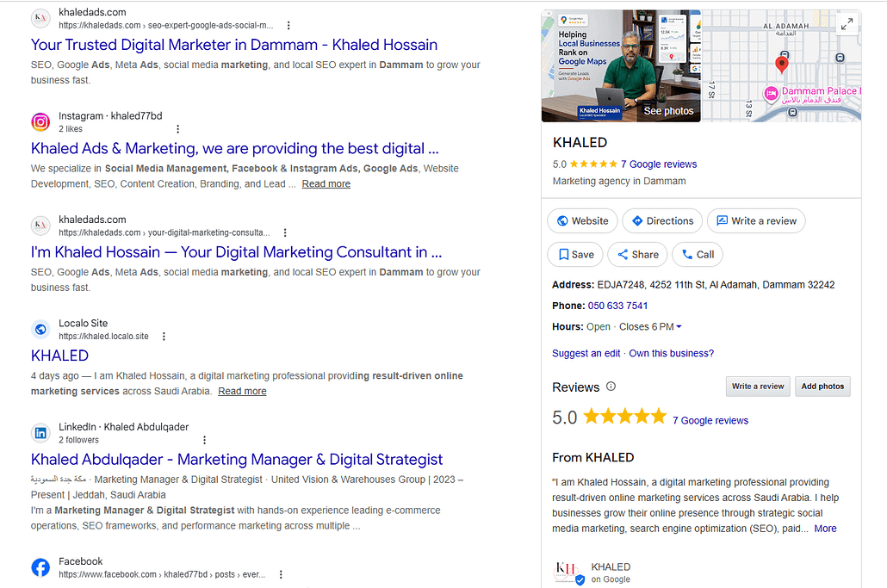Click the Directions button
Image resolution: width=887 pixels, height=588 pixels.
coord(662,221)
